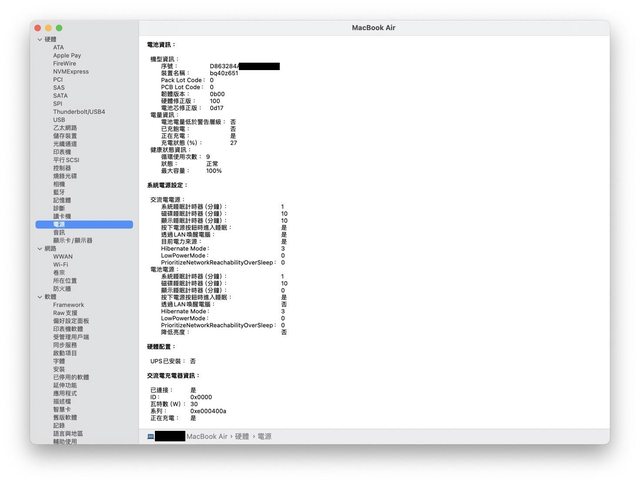Select 應用程式 in the sidebar

tap(65, 393)
